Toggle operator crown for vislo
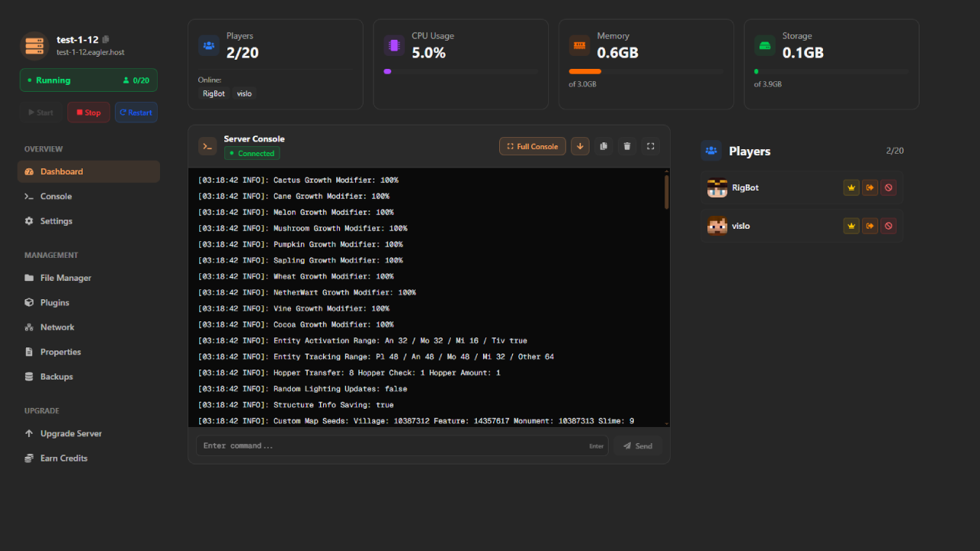 click(851, 225)
